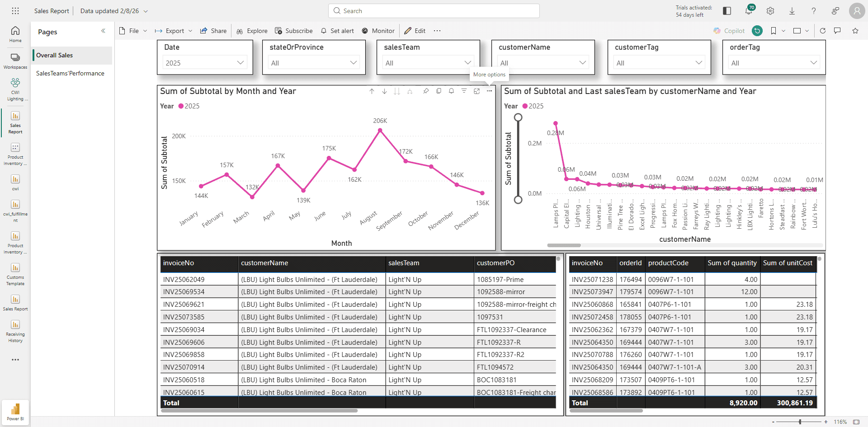Toggle the layout switcher icon in header
Screen dimensions: 868x427
click(727, 11)
